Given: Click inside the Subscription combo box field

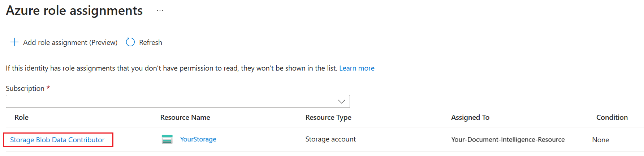Looking at the screenshot, I should coord(170,101).
